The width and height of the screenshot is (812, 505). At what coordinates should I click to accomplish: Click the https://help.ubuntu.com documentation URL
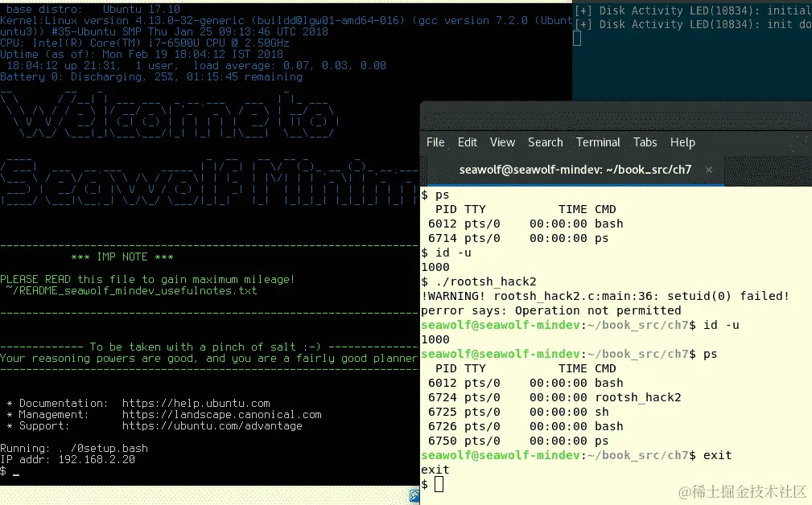(196, 403)
